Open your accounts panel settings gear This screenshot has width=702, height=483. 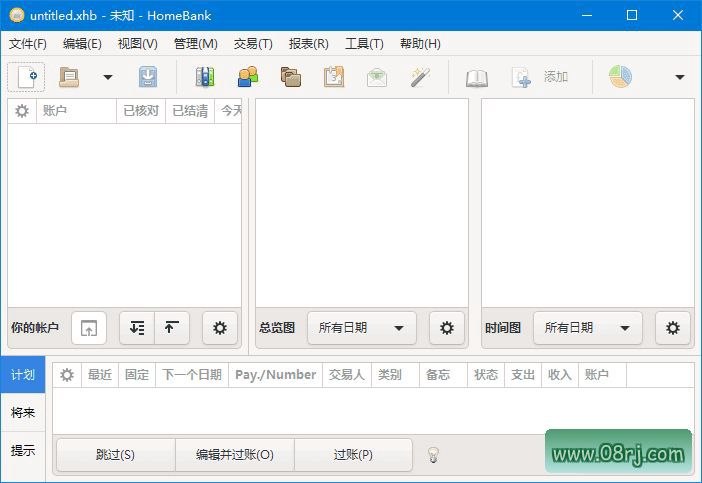click(x=220, y=328)
